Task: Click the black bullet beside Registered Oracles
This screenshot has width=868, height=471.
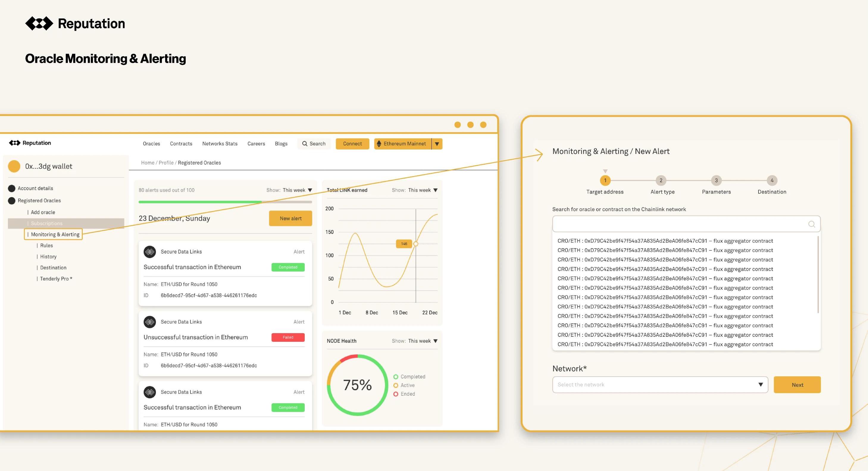Action: 12,201
